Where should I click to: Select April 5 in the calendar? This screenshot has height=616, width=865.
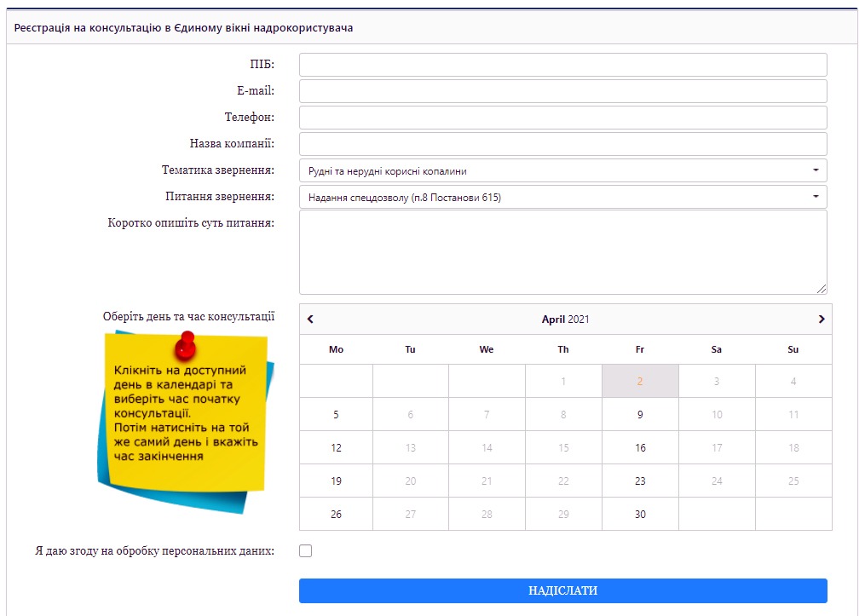pos(336,415)
